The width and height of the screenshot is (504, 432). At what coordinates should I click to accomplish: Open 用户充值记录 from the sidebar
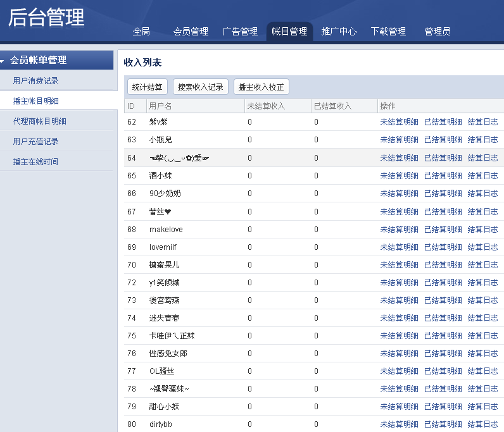(35, 142)
